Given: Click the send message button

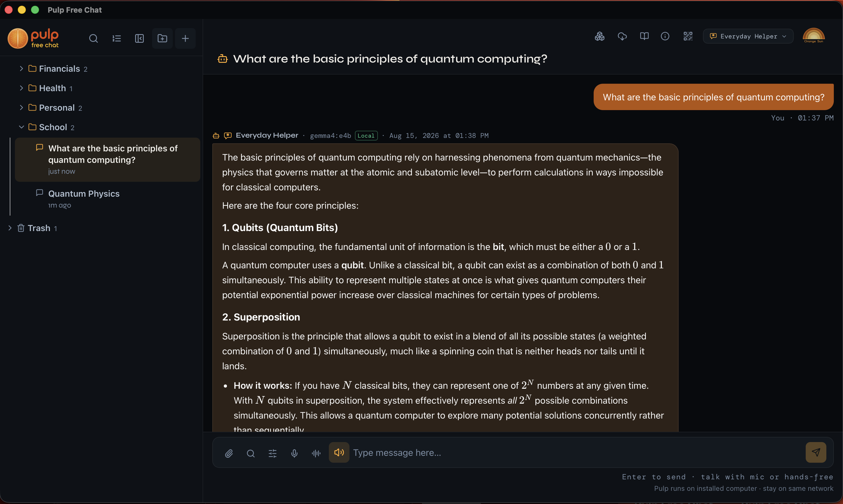Looking at the screenshot, I should (816, 452).
